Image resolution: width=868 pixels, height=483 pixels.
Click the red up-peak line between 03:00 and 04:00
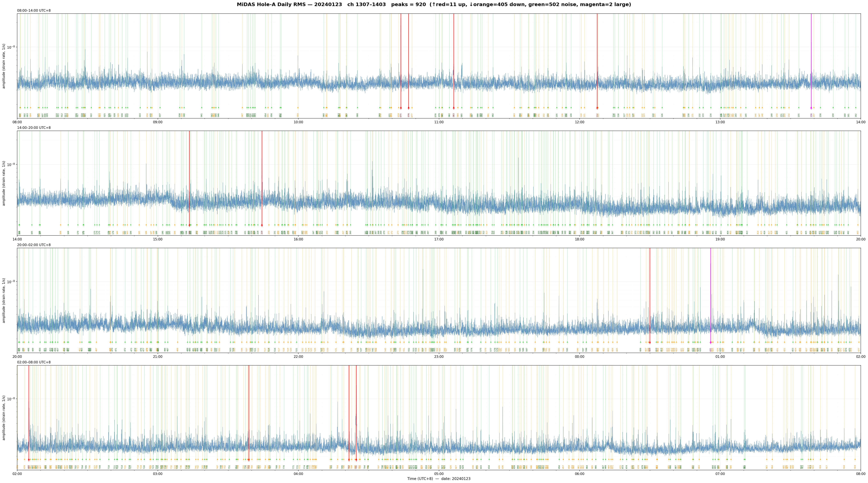pyautogui.click(x=249, y=412)
